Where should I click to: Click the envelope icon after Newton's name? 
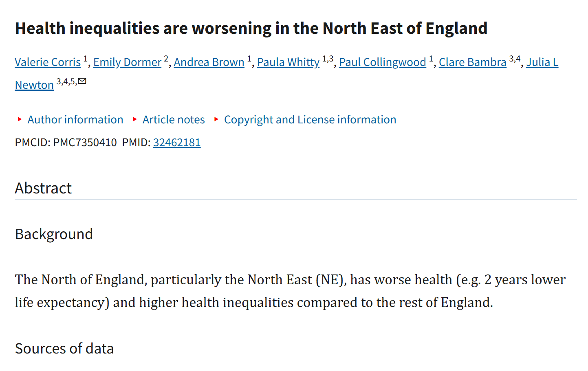tap(82, 81)
